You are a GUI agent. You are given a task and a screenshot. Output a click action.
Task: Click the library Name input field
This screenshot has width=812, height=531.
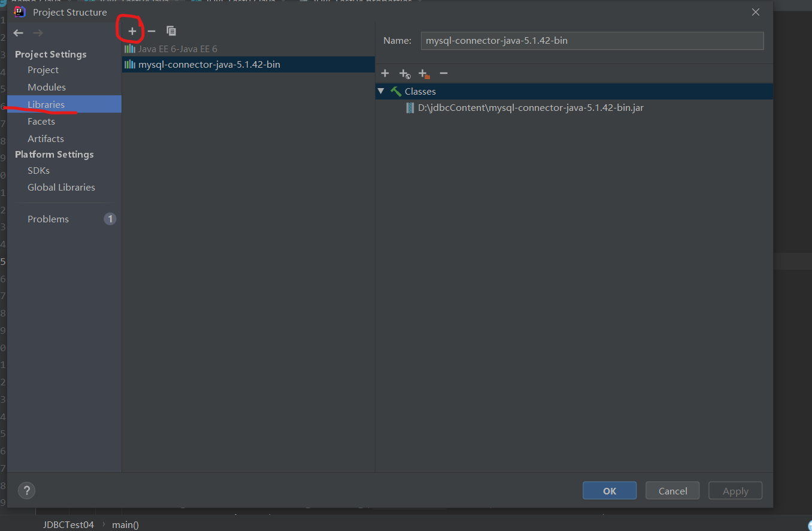tap(592, 41)
